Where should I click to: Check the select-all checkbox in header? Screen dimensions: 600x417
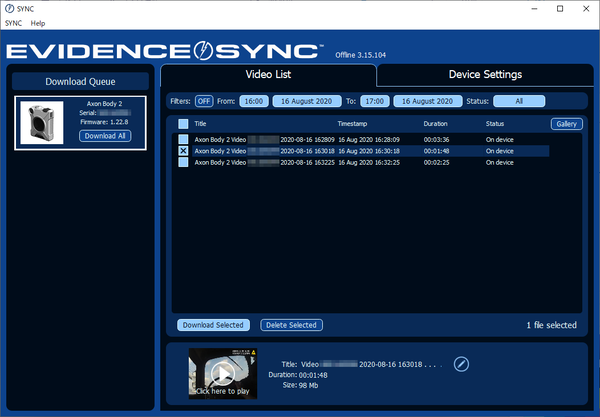[x=183, y=124]
